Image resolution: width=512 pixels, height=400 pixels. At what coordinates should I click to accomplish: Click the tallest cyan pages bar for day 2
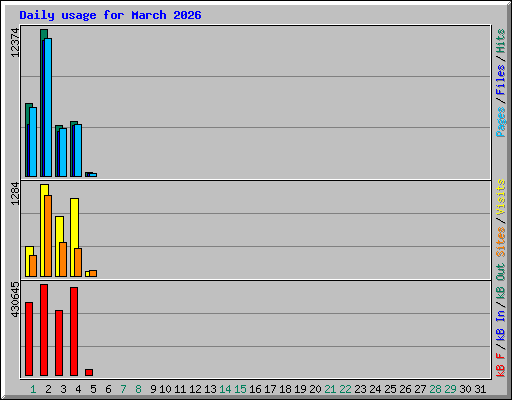click(x=48, y=107)
